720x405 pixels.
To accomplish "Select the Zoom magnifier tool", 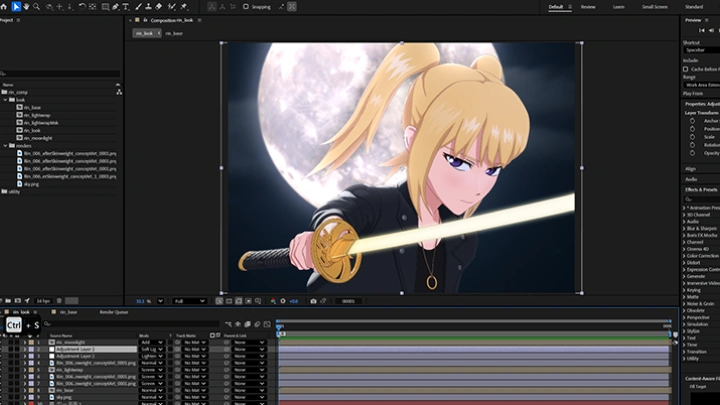I will [36, 6].
